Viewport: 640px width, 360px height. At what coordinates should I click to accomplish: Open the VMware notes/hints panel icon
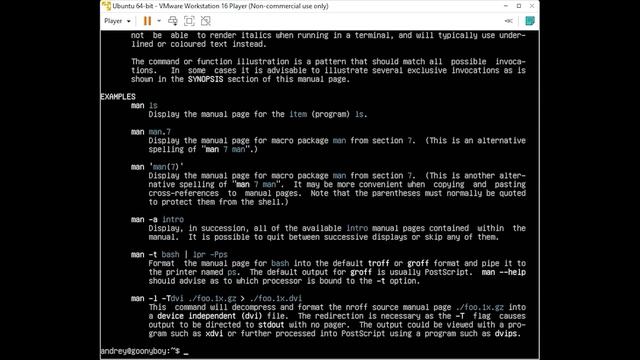pyautogui.click(x=529, y=21)
